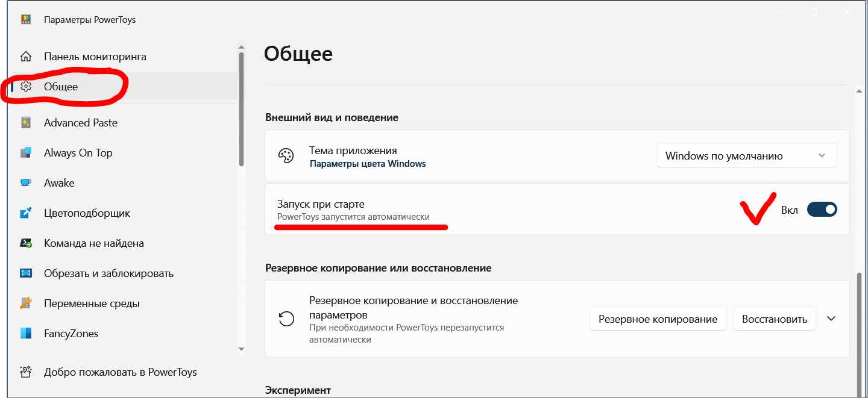Click the circular backup restore icon
The width and height of the screenshot is (868, 398).
click(286, 319)
